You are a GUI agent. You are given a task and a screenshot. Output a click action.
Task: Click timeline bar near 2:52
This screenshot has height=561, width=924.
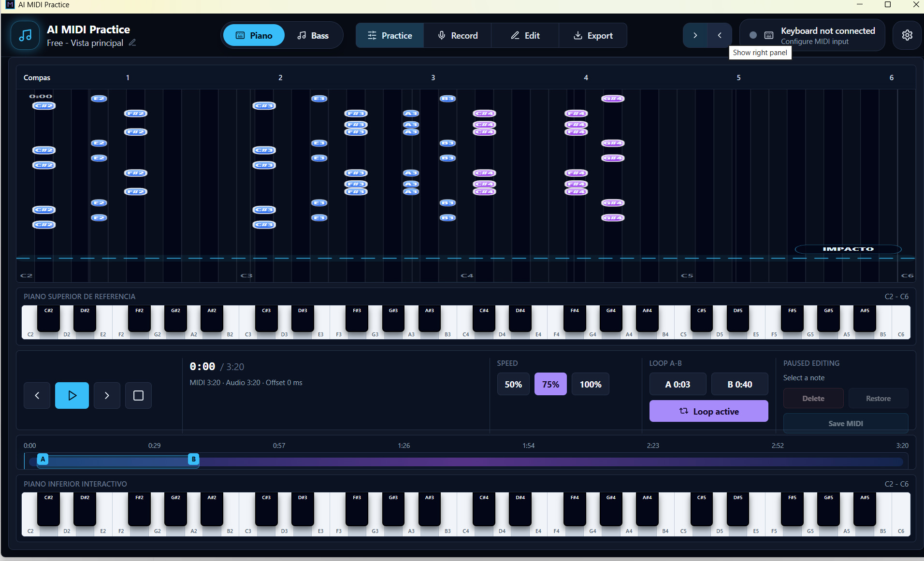pyautogui.click(x=778, y=462)
